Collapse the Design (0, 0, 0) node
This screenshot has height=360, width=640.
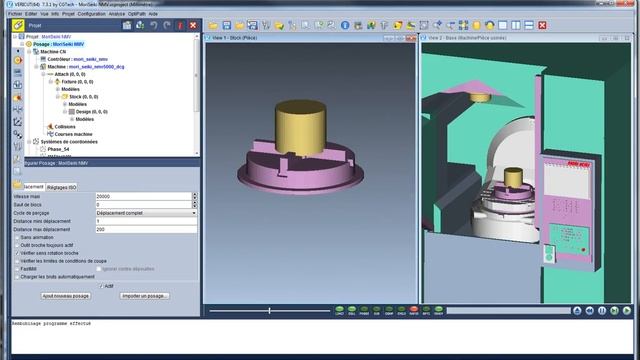[65, 111]
